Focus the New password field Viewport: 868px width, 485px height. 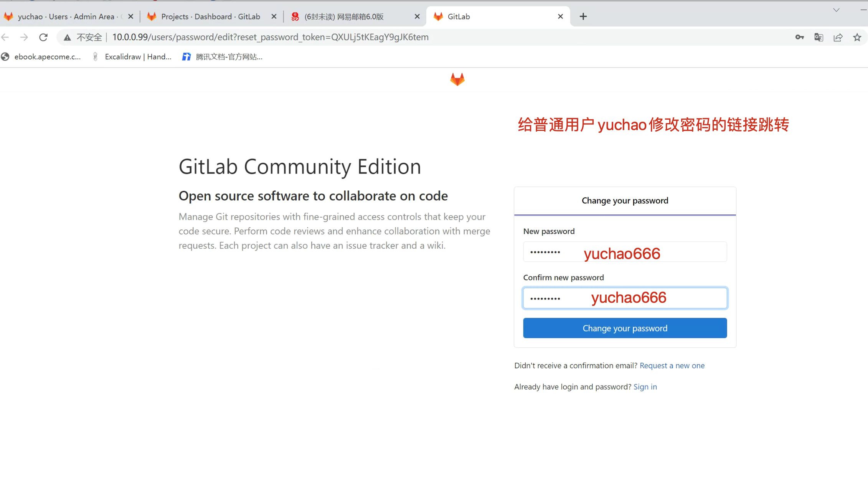(625, 252)
